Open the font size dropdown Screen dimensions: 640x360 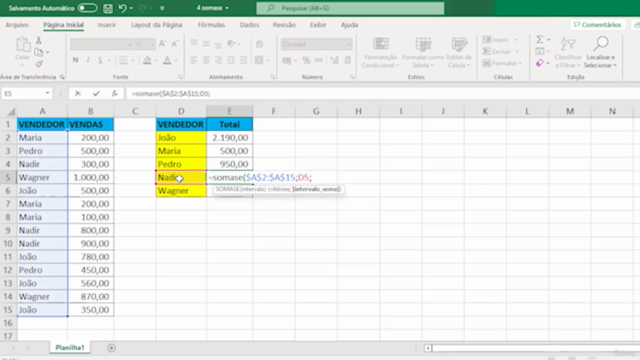(x=152, y=44)
